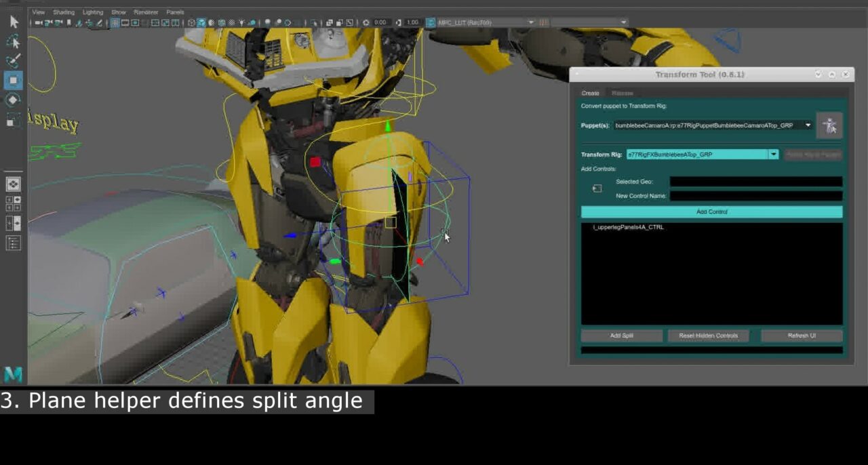Switch to four-view pane layout
Image resolution: width=868 pixels, height=465 pixels.
tap(14, 203)
